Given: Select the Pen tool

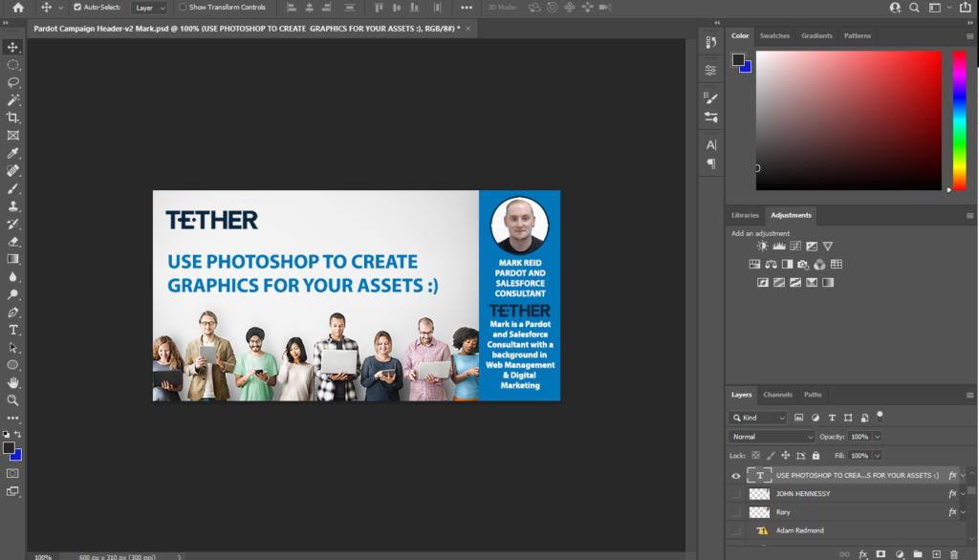Looking at the screenshot, I should [x=12, y=312].
